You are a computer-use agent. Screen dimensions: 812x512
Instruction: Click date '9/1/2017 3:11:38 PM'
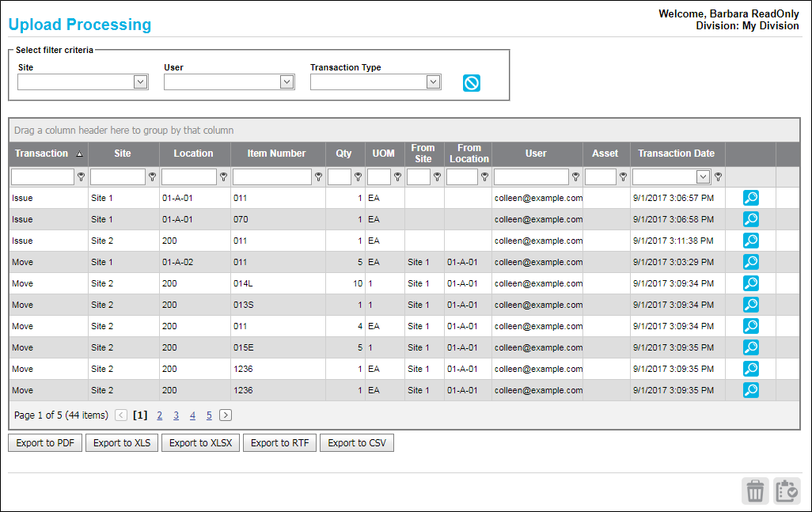674,241
